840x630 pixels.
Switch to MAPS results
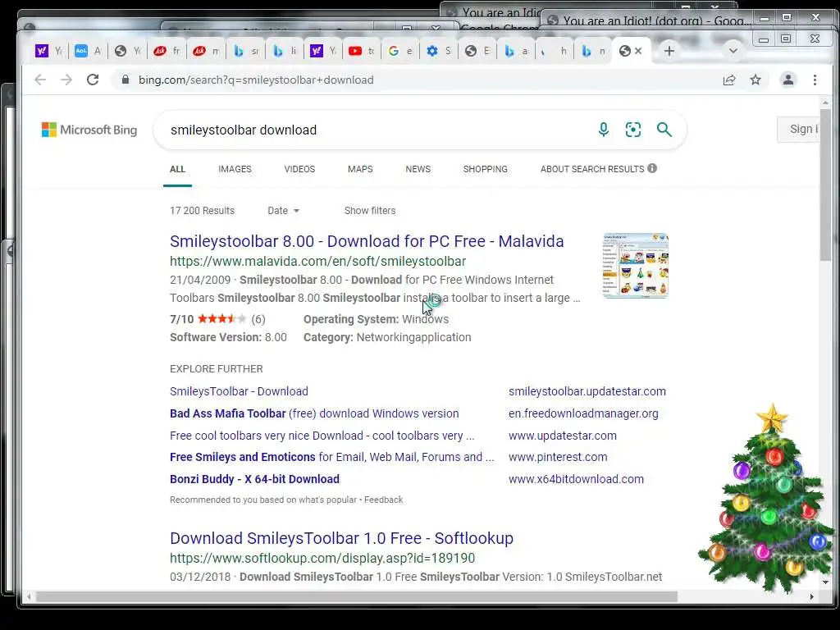pos(360,169)
